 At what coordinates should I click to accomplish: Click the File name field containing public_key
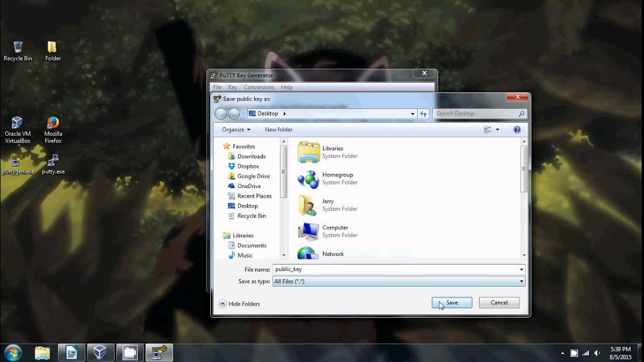point(395,269)
